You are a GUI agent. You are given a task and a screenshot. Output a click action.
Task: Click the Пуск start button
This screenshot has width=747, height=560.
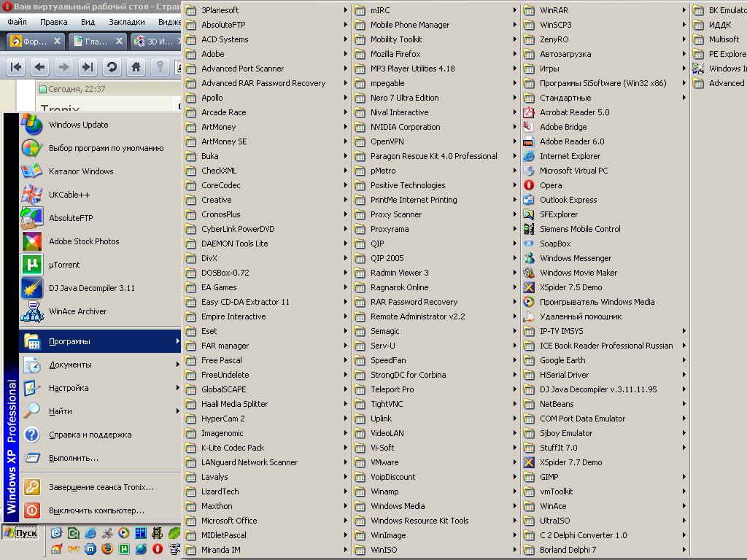(20, 533)
